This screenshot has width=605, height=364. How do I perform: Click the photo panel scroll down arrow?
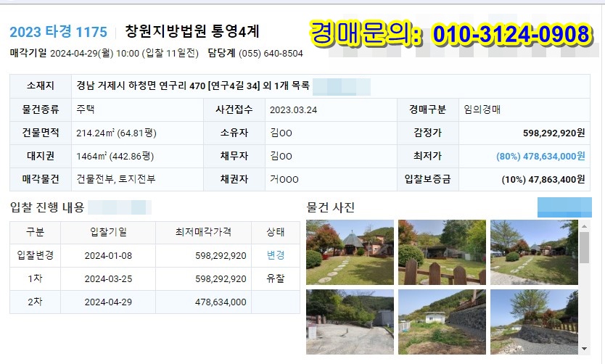pyautogui.click(x=584, y=349)
